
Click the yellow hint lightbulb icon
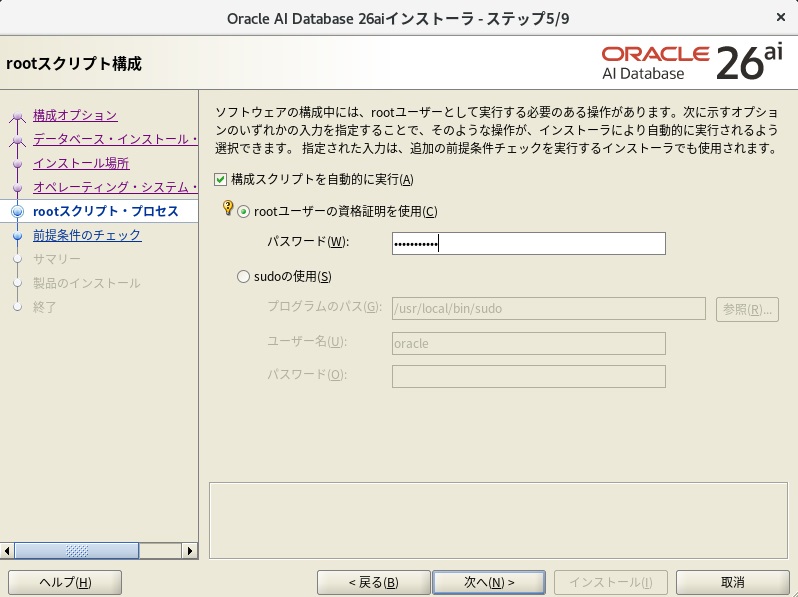click(x=228, y=208)
